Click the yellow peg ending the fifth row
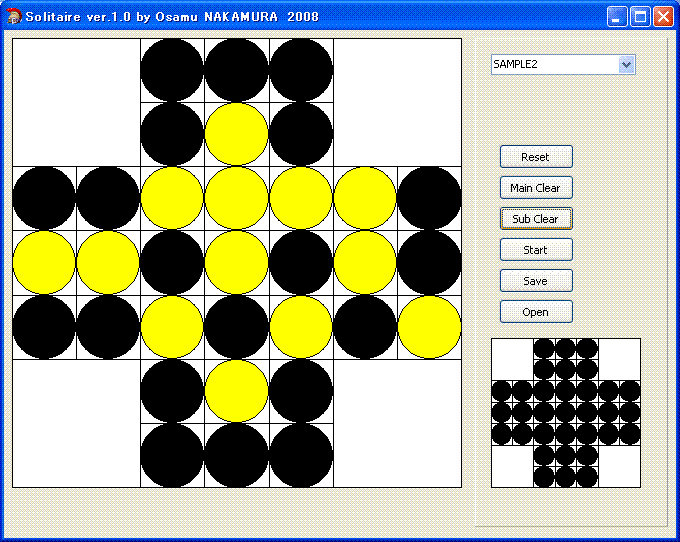 coord(429,327)
